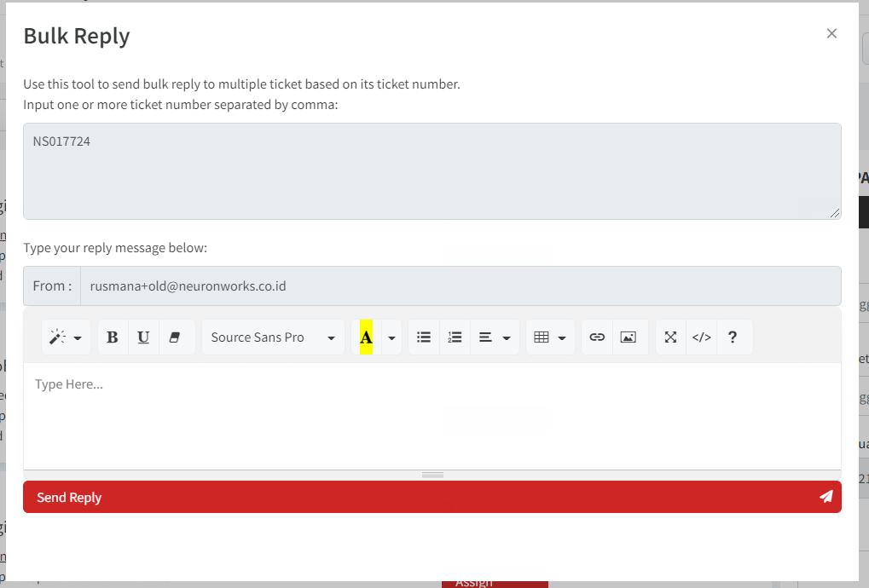Toggle underline formatting
Image resolution: width=869 pixels, height=588 pixels.
click(x=143, y=337)
